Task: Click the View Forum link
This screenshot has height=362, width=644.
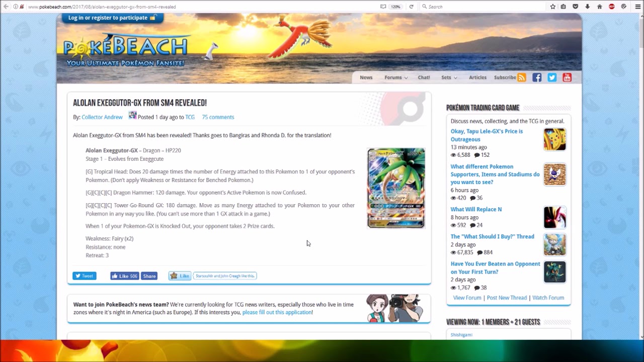Action: click(x=467, y=298)
